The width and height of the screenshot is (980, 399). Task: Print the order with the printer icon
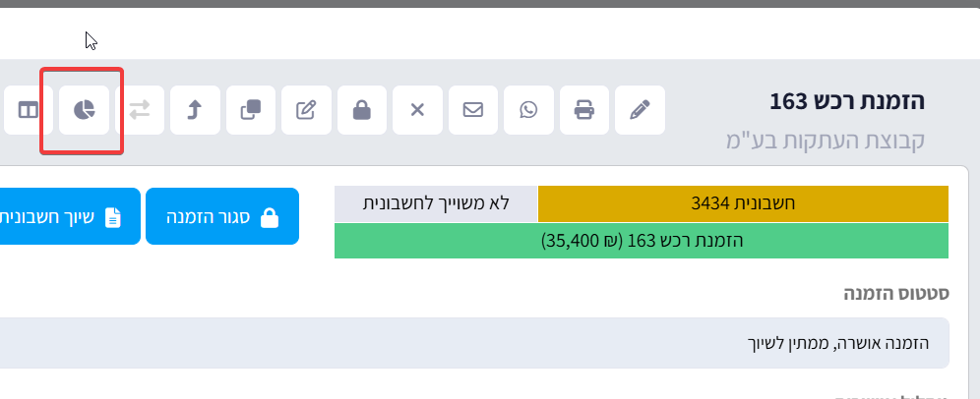[x=584, y=110]
